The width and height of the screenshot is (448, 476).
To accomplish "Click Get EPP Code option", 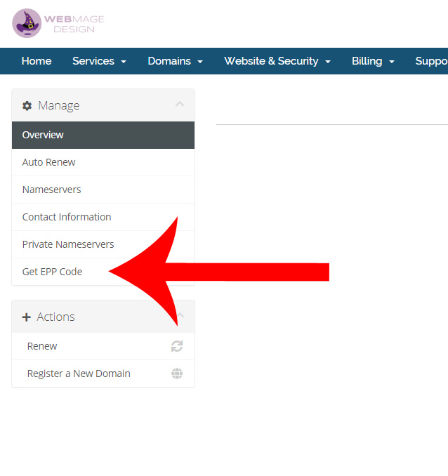I will 52,272.
